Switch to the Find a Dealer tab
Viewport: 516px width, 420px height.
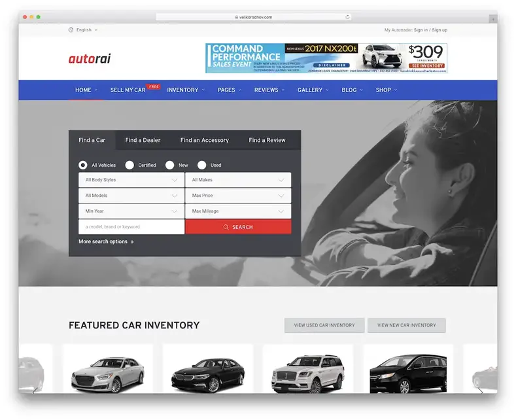(x=143, y=140)
